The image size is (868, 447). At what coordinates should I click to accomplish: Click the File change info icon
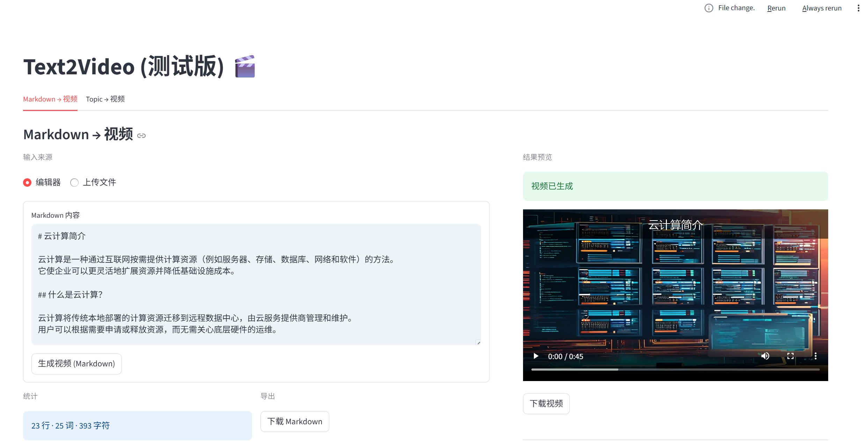coord(709,8)
